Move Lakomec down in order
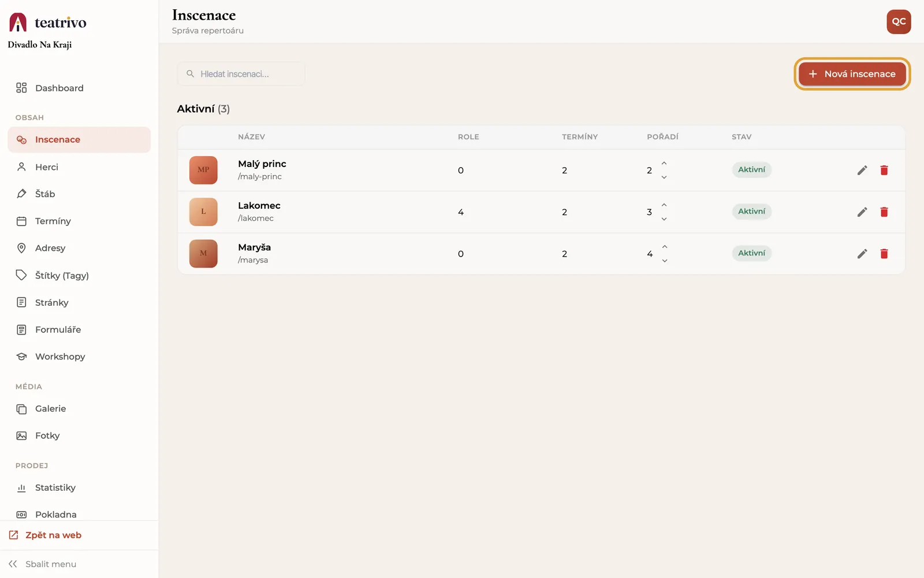Image resolution: width=924 pixels, height=578 pixels. click(664, 218)
